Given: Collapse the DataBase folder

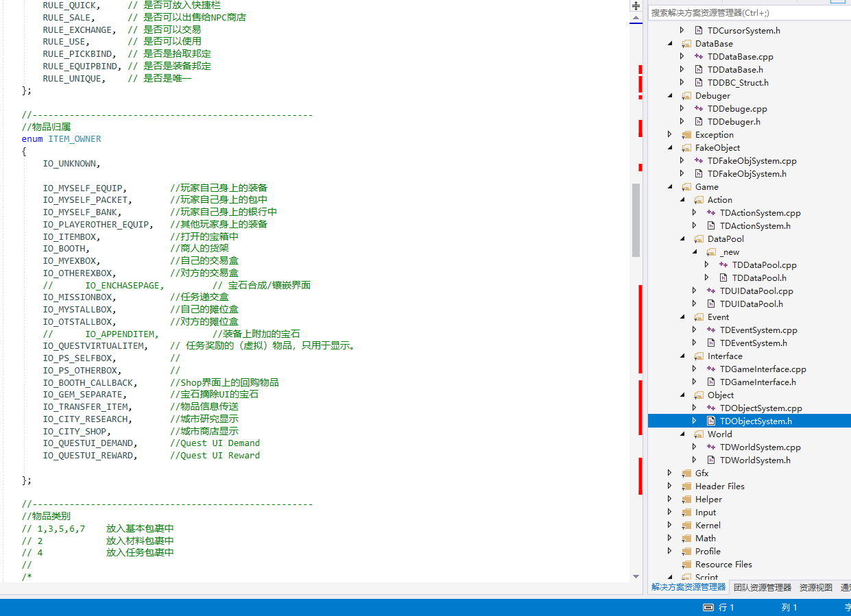Looking at the screenshot, I should click(670, 44).
